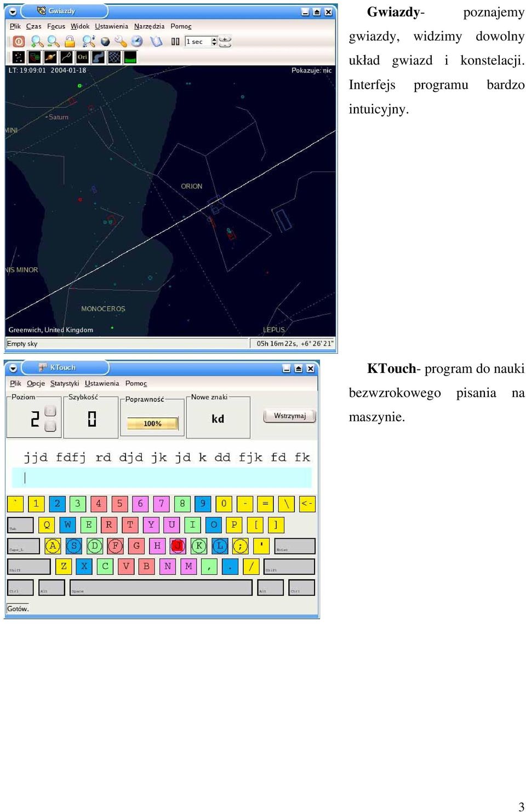Toggle stars display in view toolbar

(x=18, y=57)
